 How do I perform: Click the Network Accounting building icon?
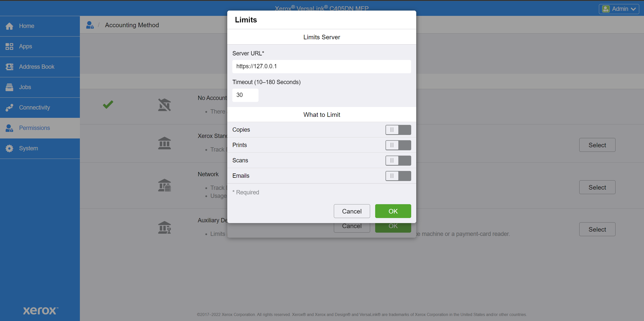[164, 185]
